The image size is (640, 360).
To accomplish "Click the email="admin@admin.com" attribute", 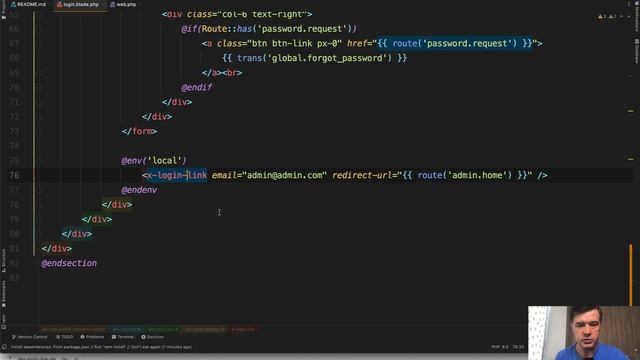I will click(269, 176).
